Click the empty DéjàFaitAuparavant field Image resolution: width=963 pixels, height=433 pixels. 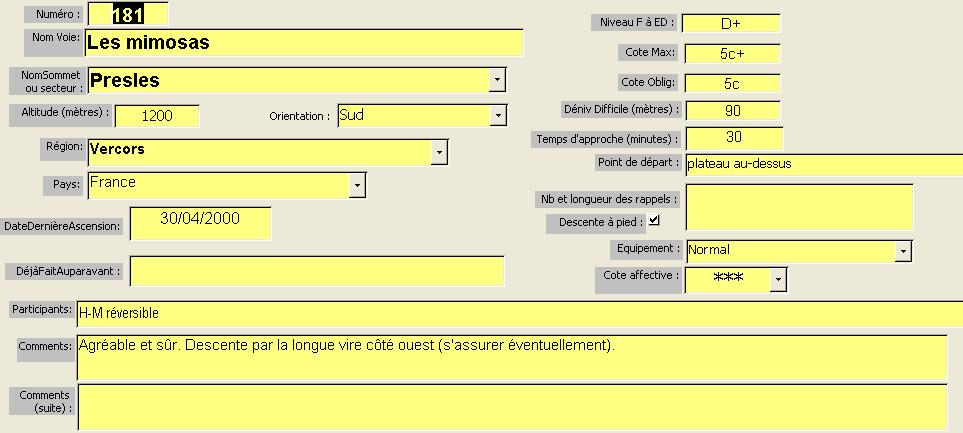pyautogui.click(x=317, y=271)
